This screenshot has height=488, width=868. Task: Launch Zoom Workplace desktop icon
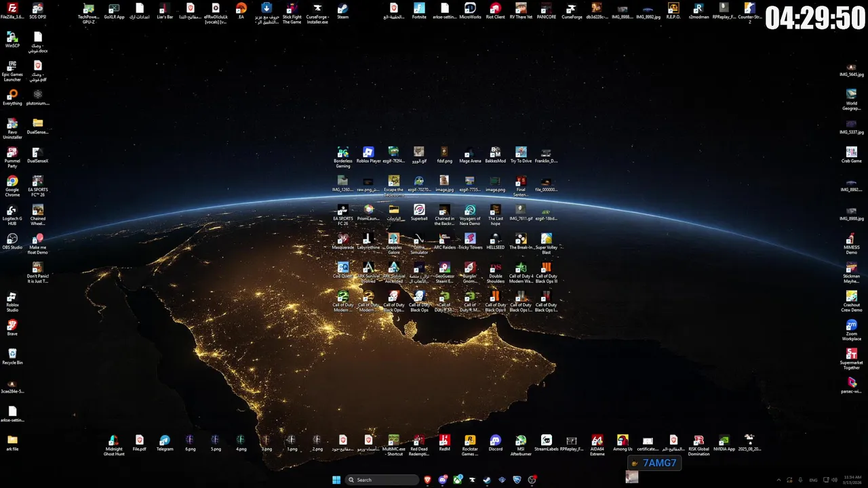click(x=852, y=330)
